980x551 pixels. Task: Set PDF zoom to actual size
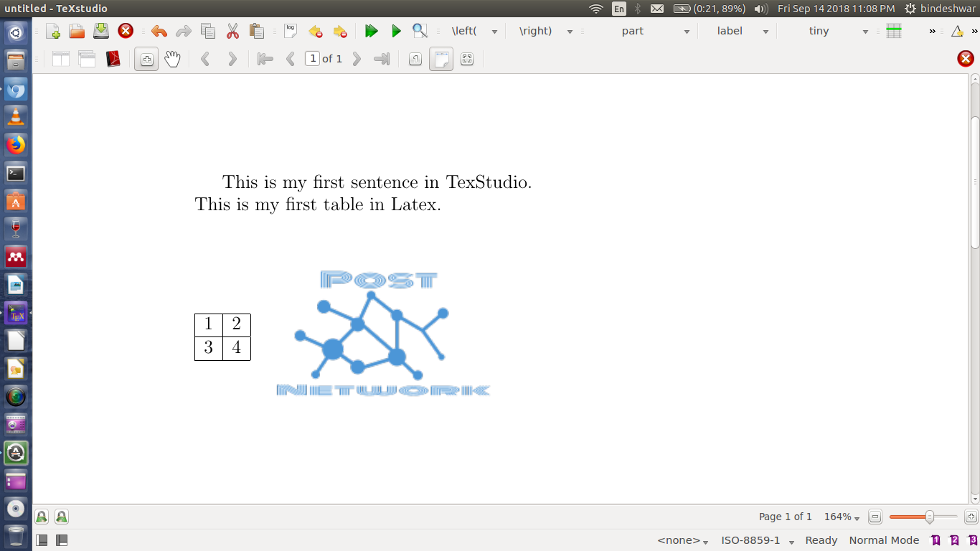(415, 59)
